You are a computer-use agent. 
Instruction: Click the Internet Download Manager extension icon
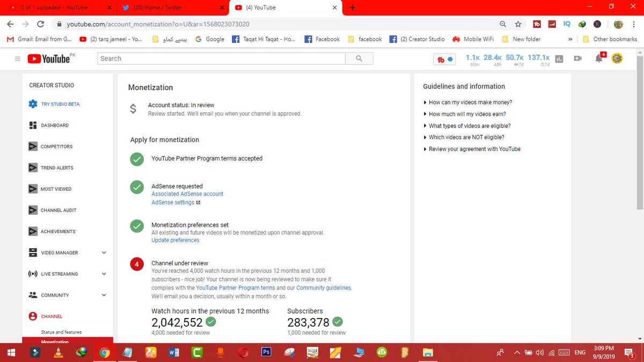(x=582, y=24)
